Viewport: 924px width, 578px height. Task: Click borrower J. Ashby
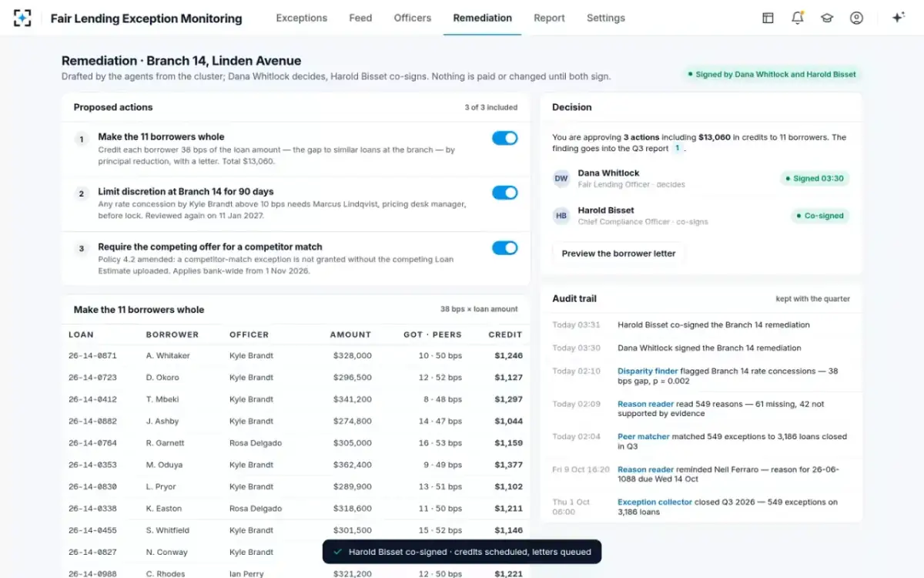click(x=162, y=422)
